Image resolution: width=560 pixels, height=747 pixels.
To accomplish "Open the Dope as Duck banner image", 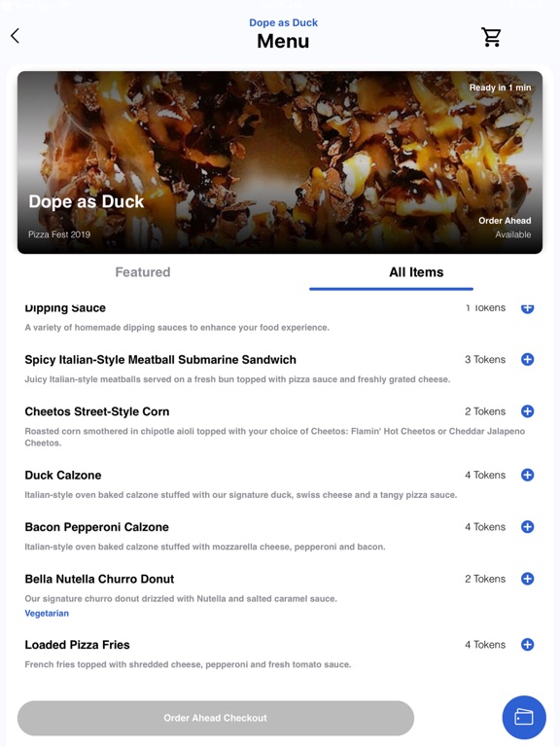I will pos(280,162).
